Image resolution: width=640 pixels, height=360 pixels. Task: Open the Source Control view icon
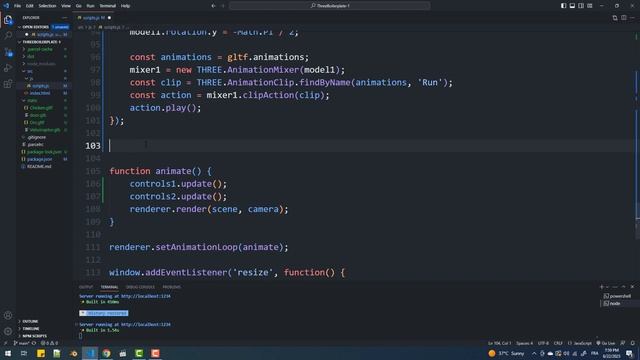click(x=8, y=52)
